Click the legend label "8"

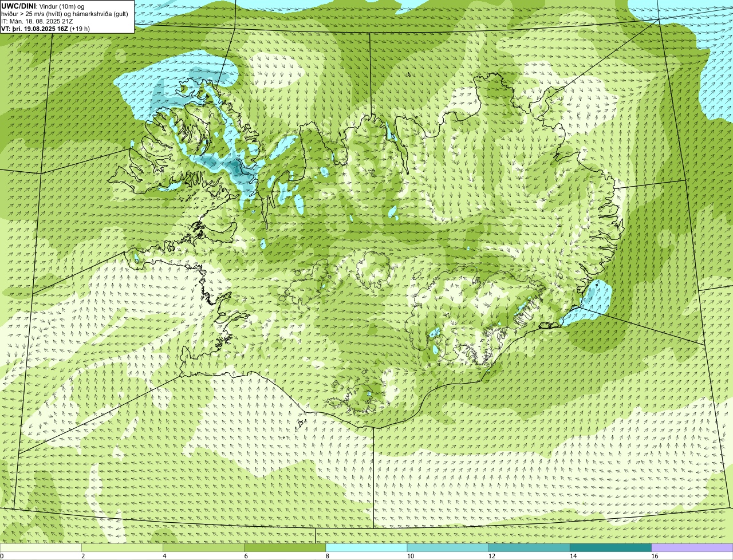pyautogui.click(x=327, y=556)
